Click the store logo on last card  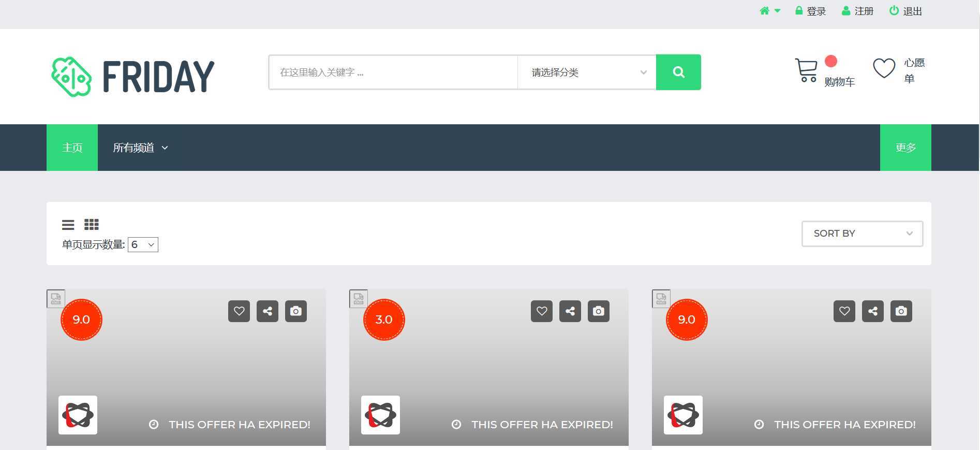(x=683, y=415)
